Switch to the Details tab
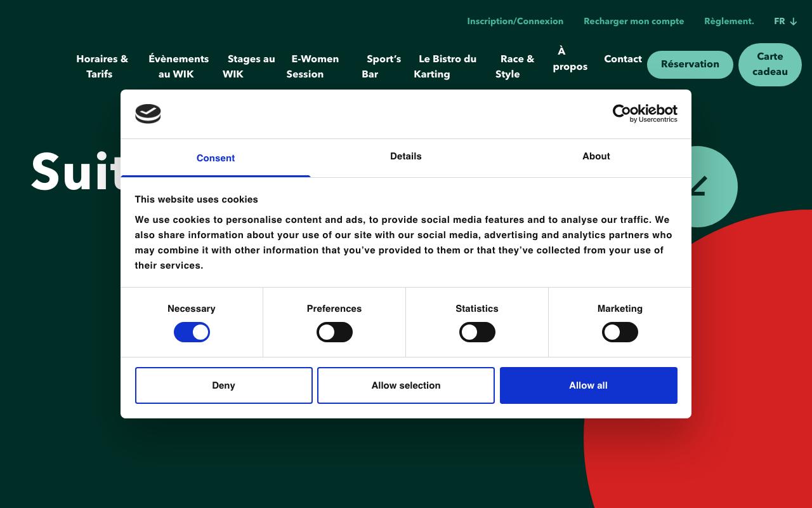 (x=406, y=156)
